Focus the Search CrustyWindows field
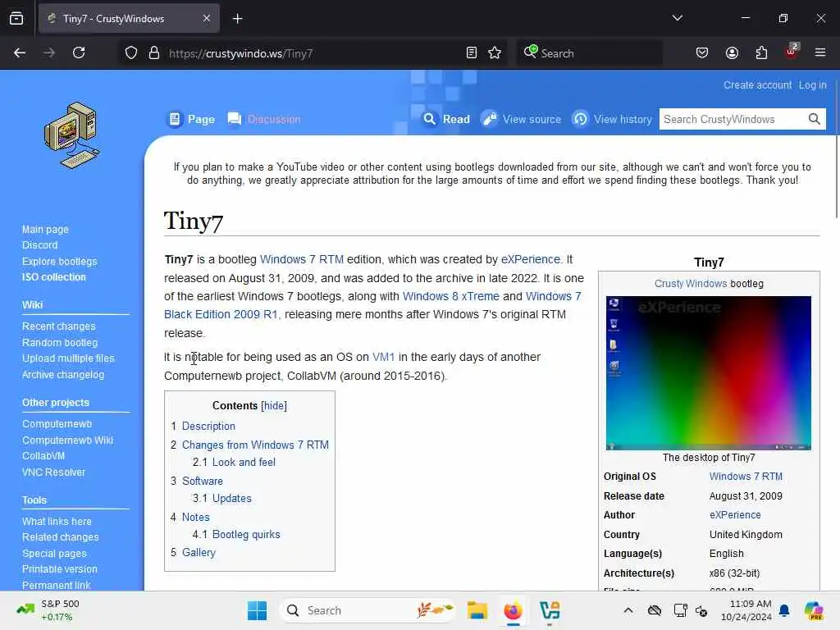The height and width of the screenshot is (630, 840). tap(733, 119)
